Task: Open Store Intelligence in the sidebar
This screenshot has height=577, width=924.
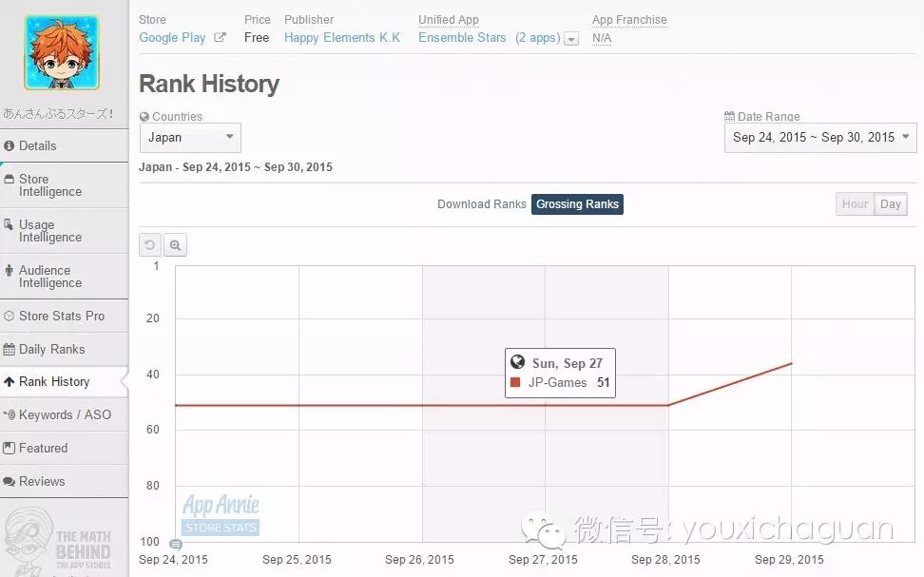Action: tap(65, 185)
